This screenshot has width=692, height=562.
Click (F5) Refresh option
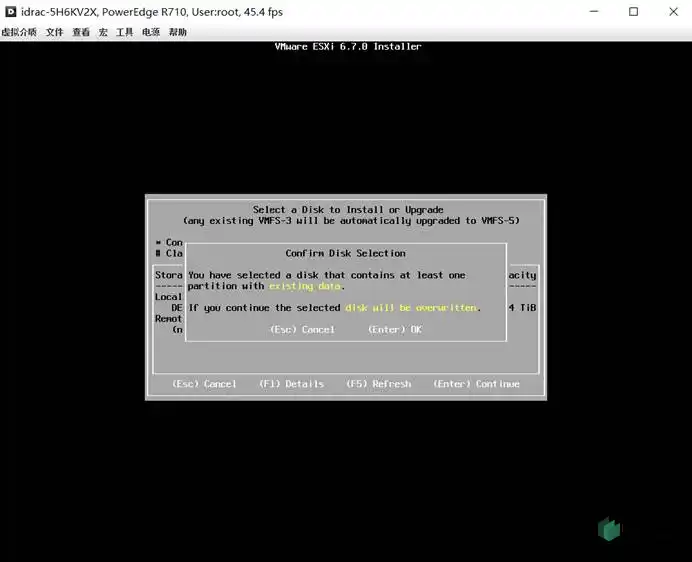coord(379,384)
